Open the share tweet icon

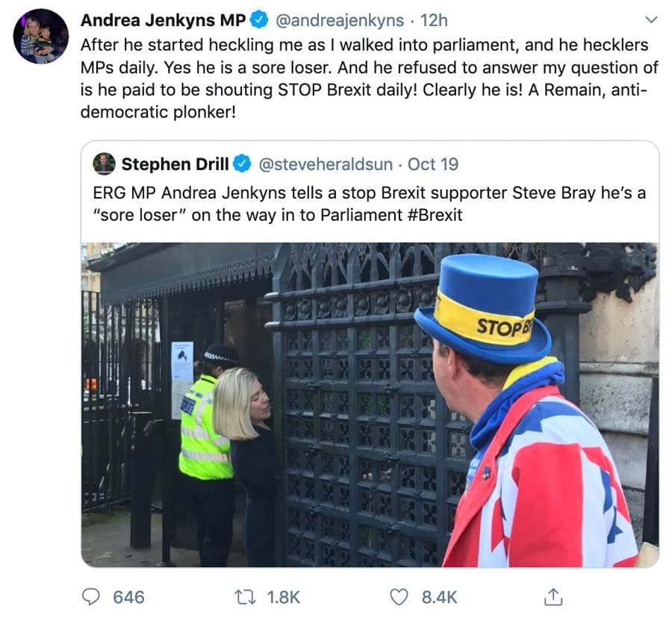(x=553, y=596)
